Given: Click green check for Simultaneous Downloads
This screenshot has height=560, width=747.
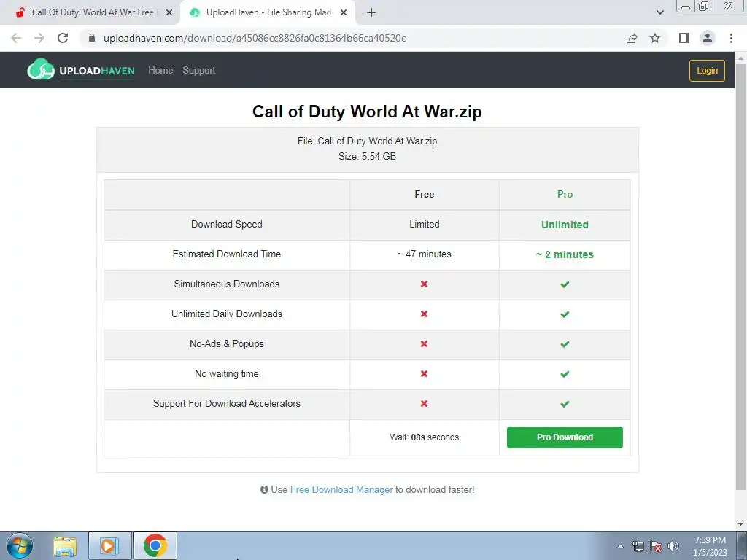Looking at the screenshot, I should pyautogui.click(x=565, y=284).
